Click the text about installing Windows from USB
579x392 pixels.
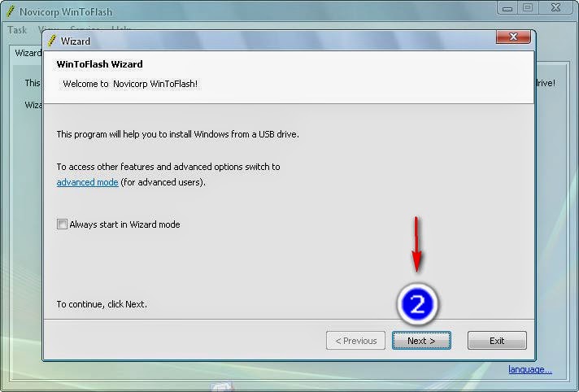[x=177, y=134]
